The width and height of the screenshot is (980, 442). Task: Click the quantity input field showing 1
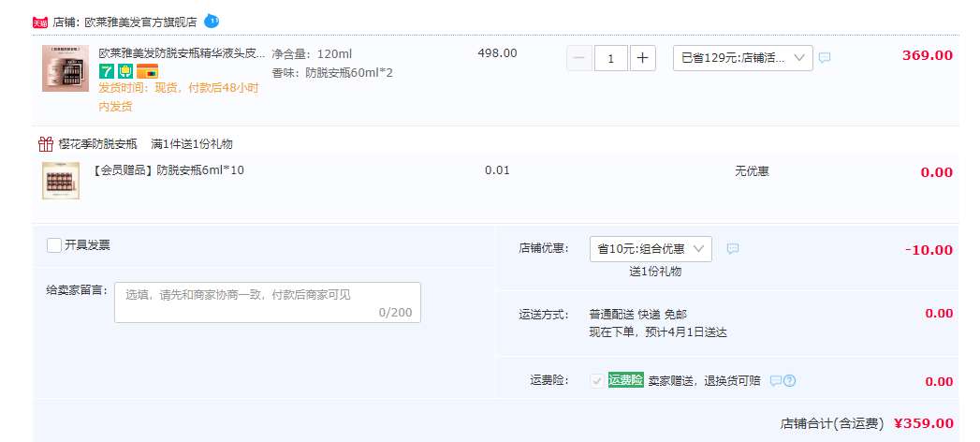point(610,59)
